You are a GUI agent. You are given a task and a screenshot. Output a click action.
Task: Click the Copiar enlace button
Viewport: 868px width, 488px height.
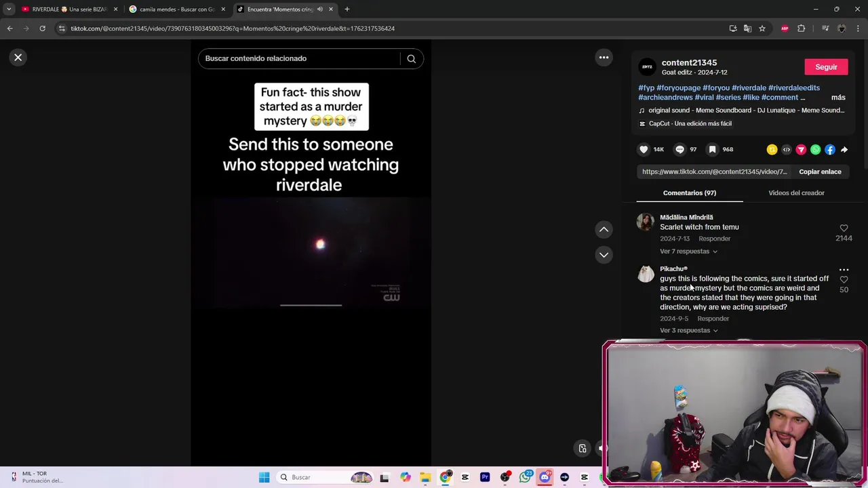click(x=820, y=171)
